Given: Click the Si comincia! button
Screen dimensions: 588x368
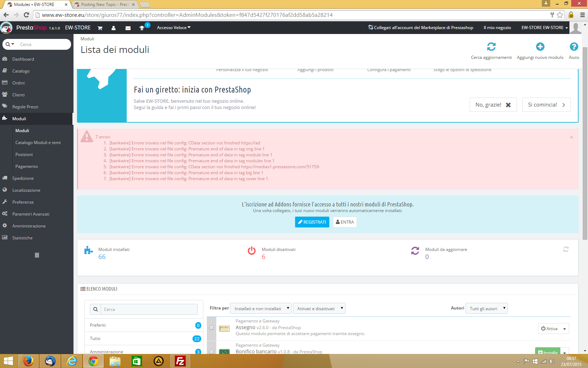Looking at the screenshot, I should coord(546,105).
